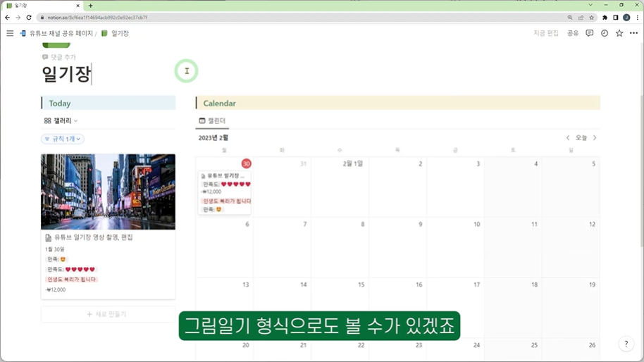Share this page from address bar
The width and height of the screenshot is (644, 362).
coord(581,17)
